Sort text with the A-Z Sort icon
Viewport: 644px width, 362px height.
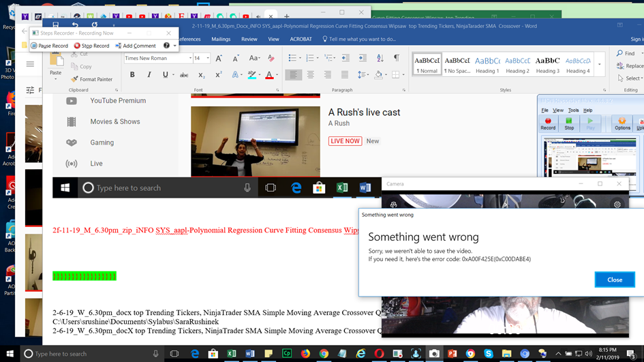tap(380, 59)
